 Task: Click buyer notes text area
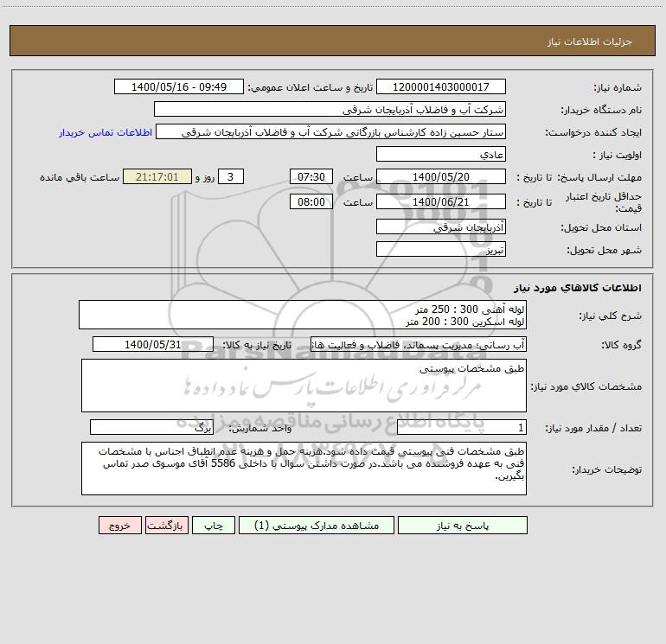[304, 469]
